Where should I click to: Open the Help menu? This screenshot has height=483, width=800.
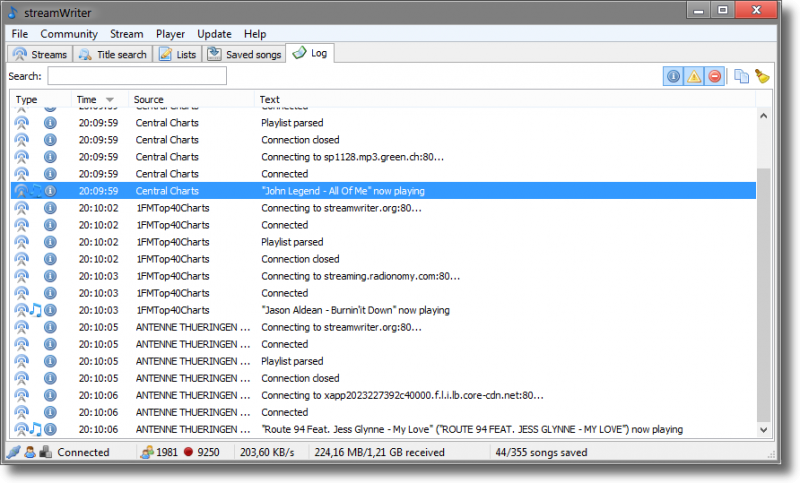pos(255,34)
